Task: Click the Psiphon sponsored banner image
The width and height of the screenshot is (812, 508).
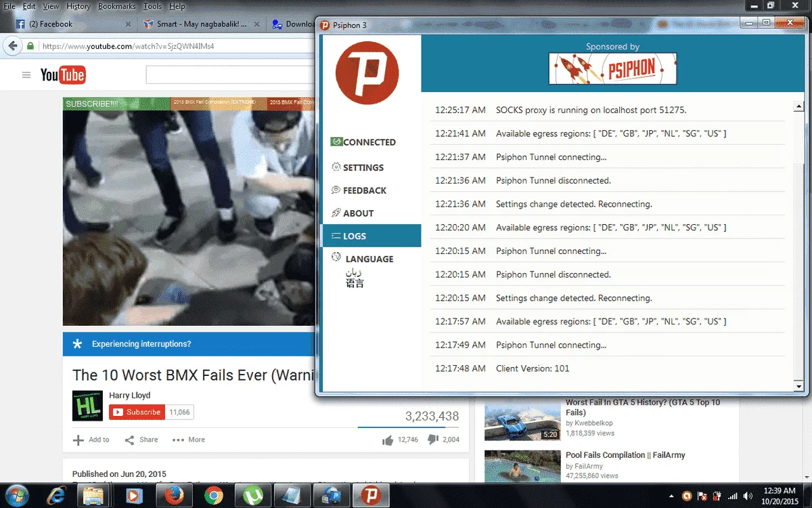Action: point(612,68)
